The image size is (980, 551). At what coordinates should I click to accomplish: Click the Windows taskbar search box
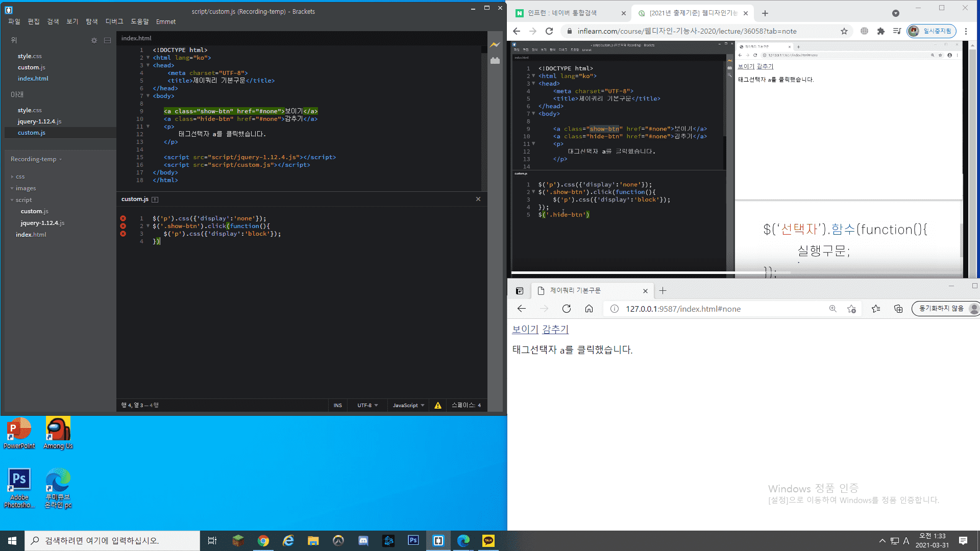(112, 540)
